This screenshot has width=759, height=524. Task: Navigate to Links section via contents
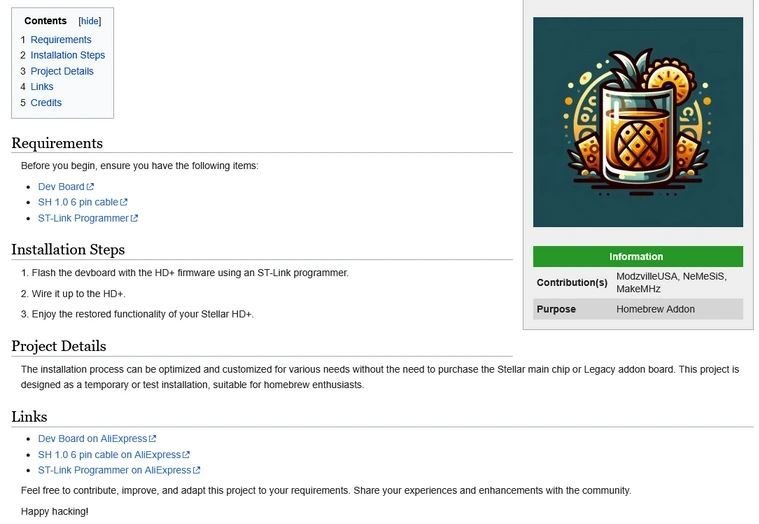[42, 87]
